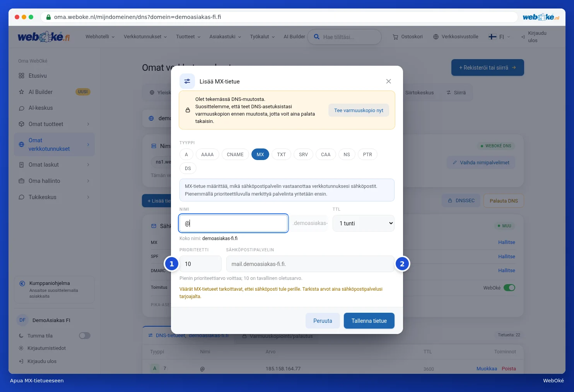Click the DF avatar for DemoAsiakas FI
Screen dimensions: 574x392
[22, 320]
